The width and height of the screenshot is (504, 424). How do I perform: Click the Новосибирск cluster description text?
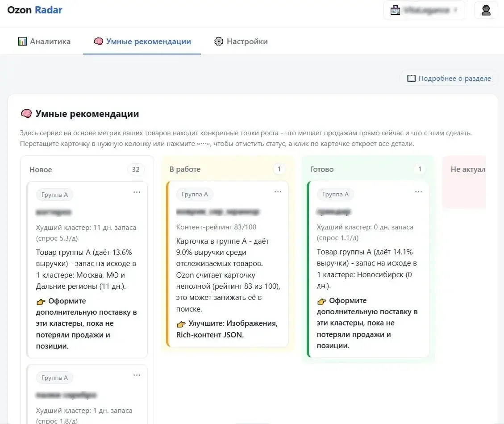pyautogui.click(x=367, y=269)
